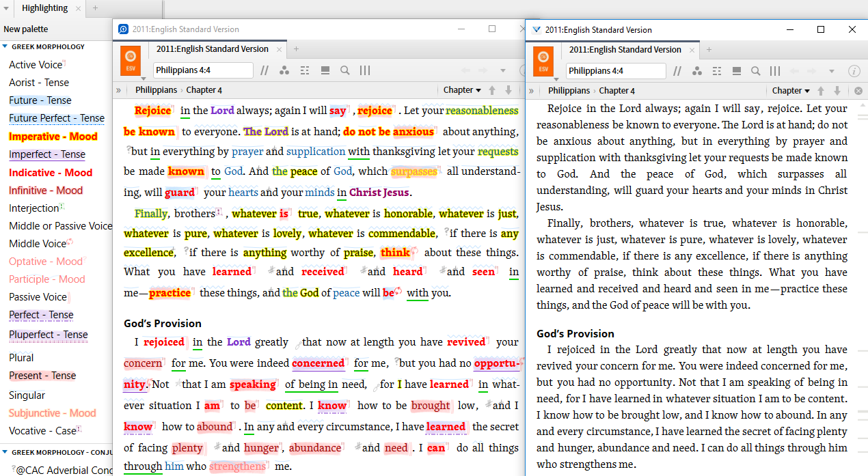Viewport: 868px width, 476px height.
Task: Open Chapter dropdown in left window
Action: (462, 90)
